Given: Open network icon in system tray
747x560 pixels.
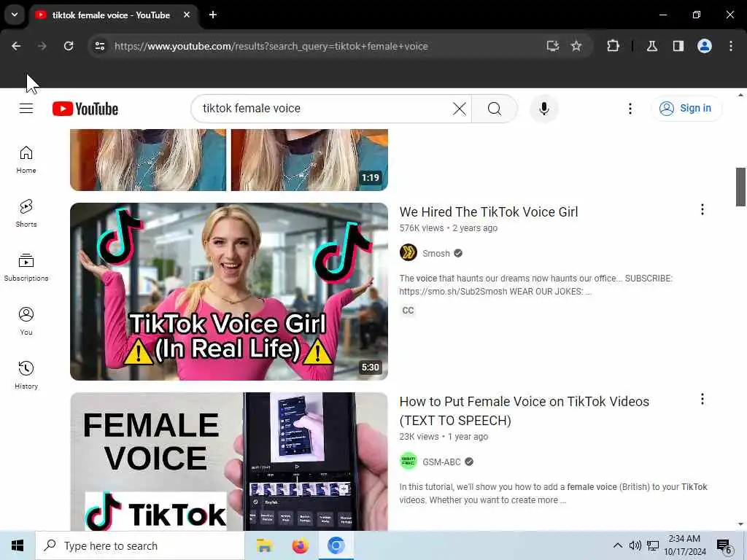Looking at the screenshot, I should tap(653, 545).
